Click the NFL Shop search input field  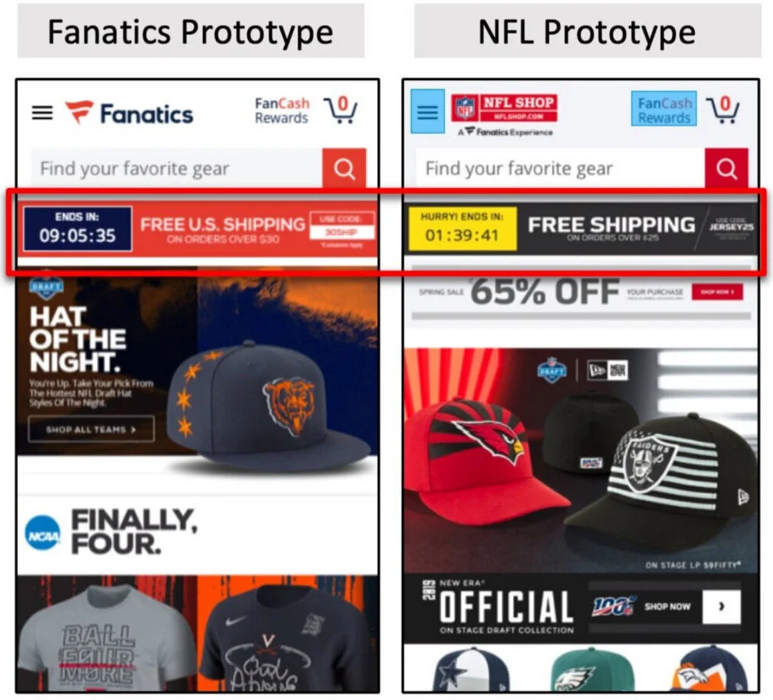(560, 169)
